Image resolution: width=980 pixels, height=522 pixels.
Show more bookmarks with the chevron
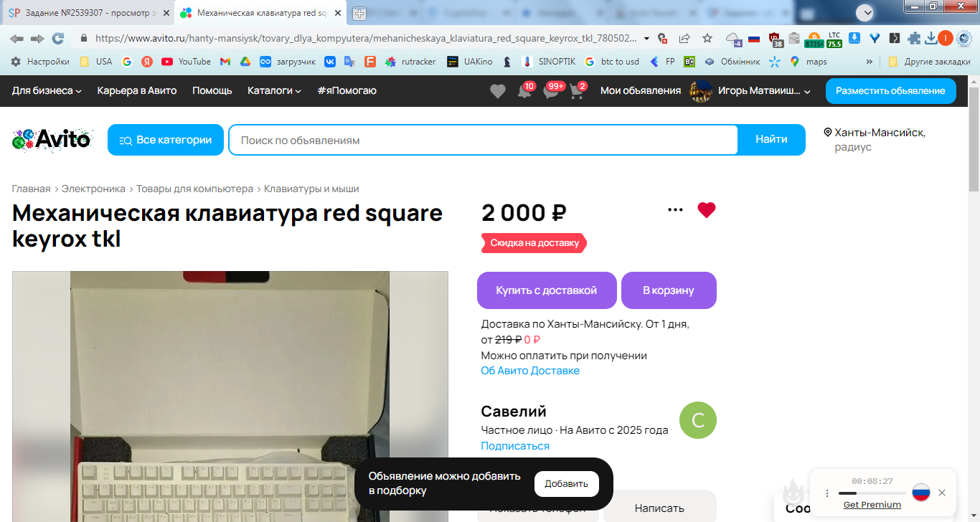(x=870, y=62)
